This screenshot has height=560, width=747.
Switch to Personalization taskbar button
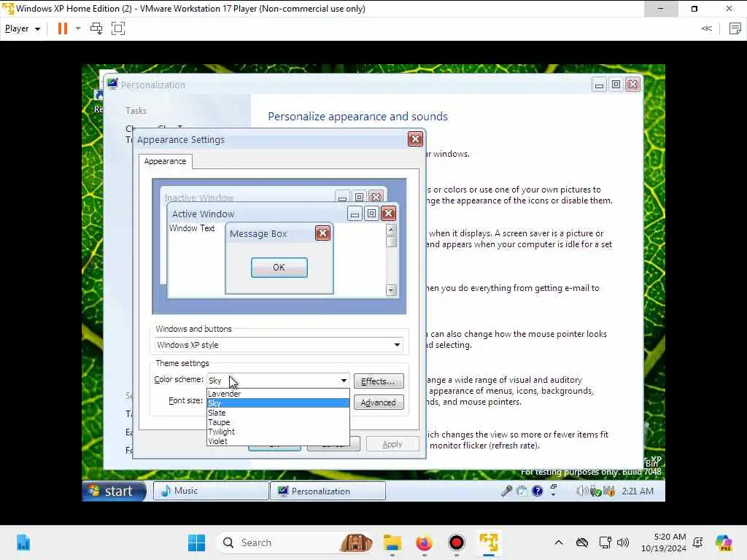point(328,491)
